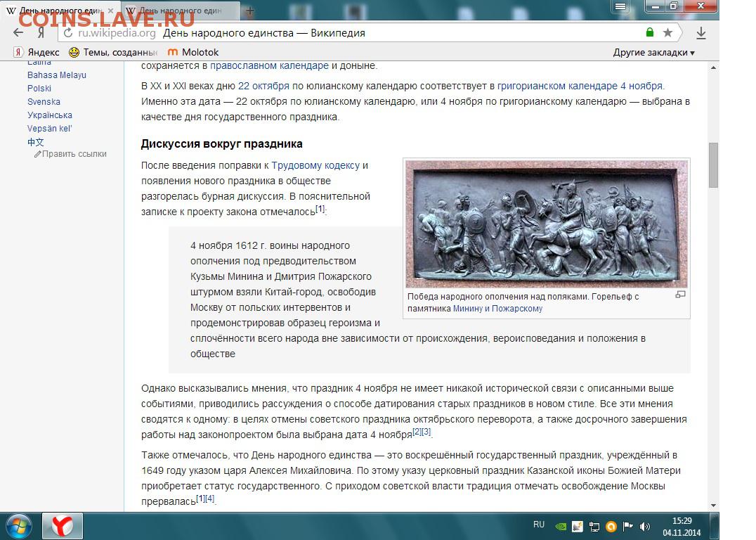Click the enlarge image icon under the relief
This screenshot has width=756, height=540.
point(680,295)
